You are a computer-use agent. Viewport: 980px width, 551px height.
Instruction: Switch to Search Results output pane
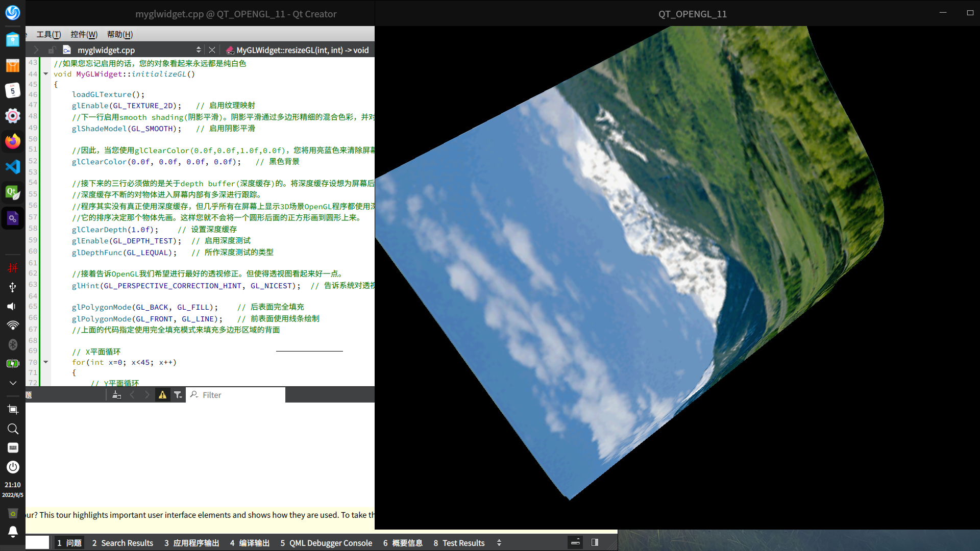click(122, 543)
